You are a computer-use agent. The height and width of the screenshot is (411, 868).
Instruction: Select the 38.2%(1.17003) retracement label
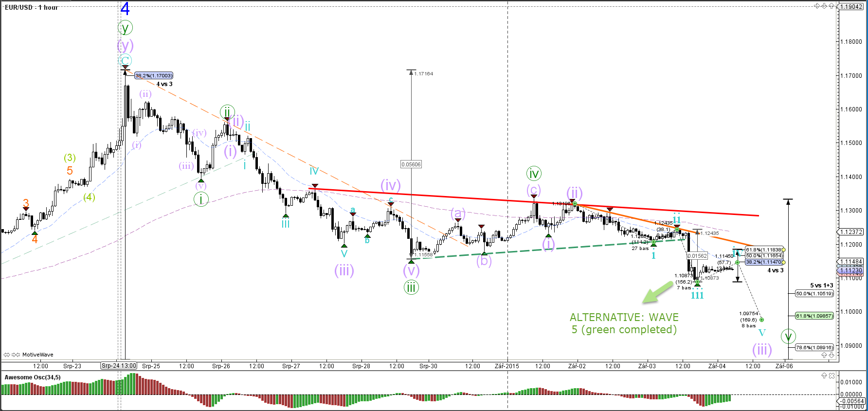(153, 75)
